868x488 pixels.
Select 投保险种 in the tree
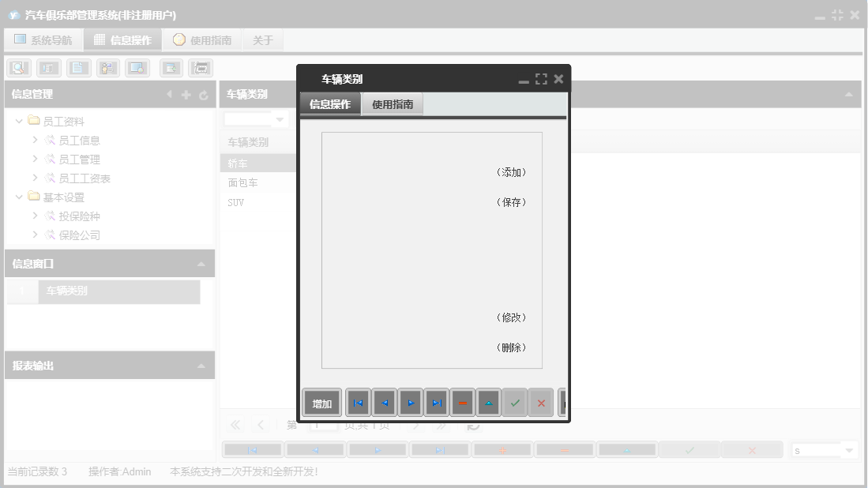tap(79, 216)
